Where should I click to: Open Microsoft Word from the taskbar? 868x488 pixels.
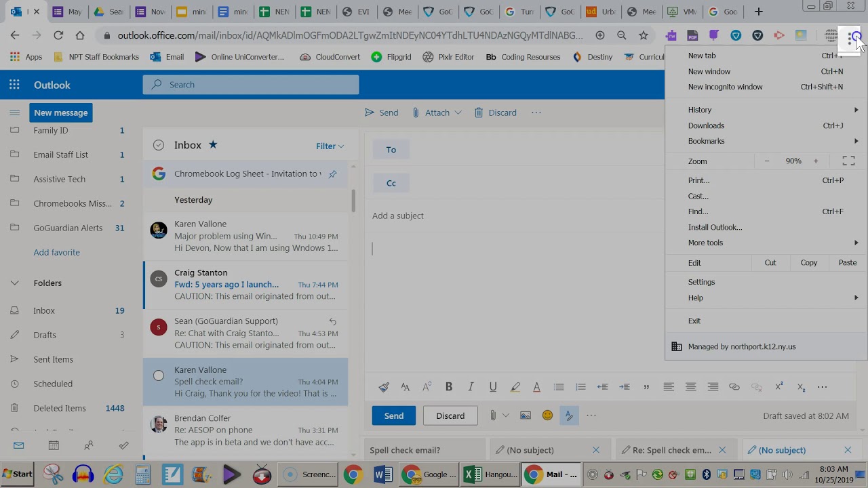pyautogui.click(x=382, y=474)
